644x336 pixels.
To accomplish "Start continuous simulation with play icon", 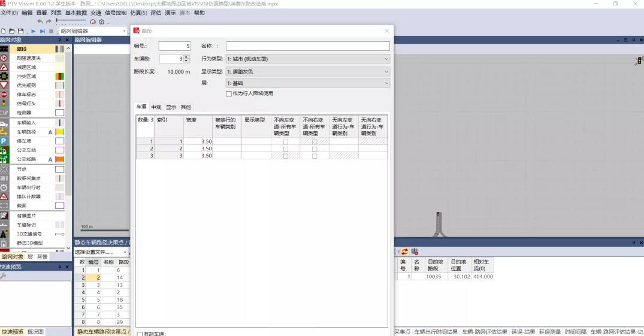I will pyautogui.click(x=34, y=31).
